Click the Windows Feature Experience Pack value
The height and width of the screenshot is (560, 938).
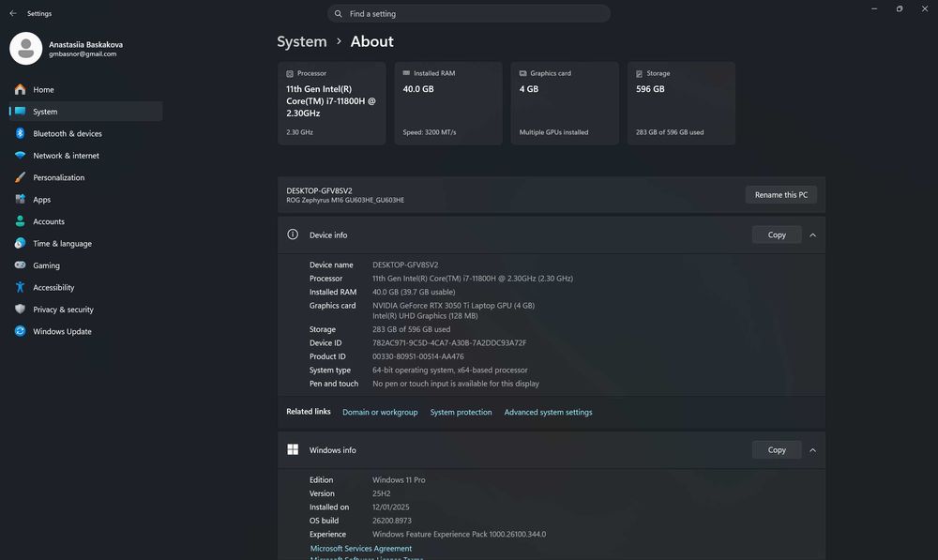point(459,535)
